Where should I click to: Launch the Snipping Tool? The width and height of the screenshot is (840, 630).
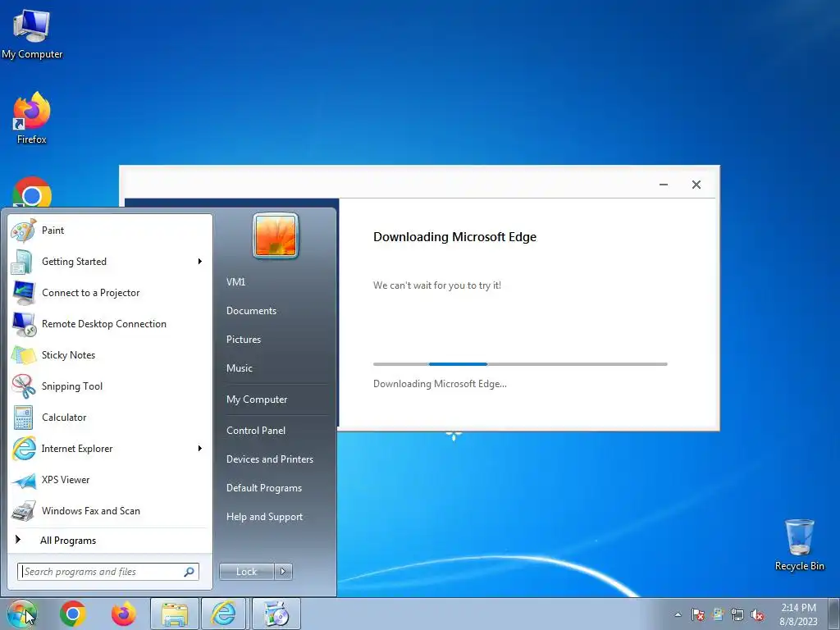(x=110, y=386)
